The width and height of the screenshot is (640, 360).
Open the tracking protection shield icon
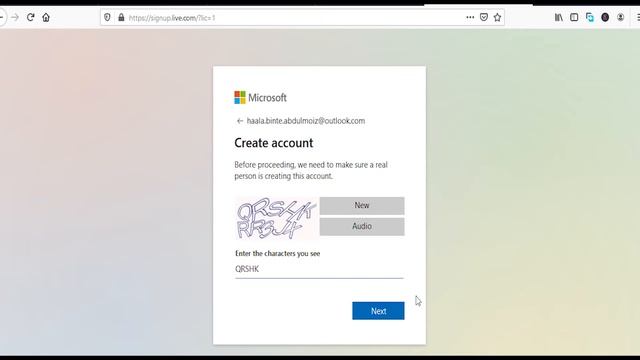coord(107,18)
